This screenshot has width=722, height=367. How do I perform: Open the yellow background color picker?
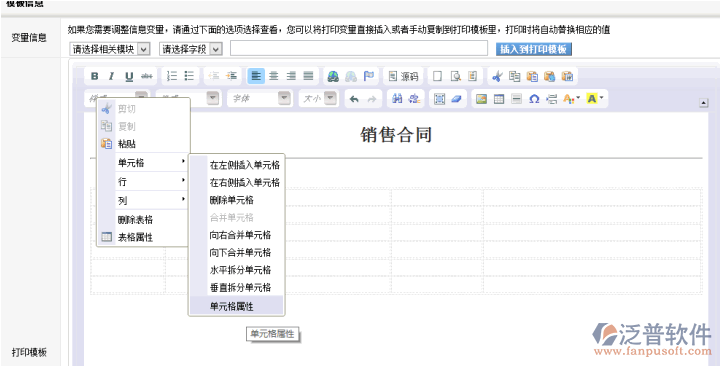click(595, 99)
